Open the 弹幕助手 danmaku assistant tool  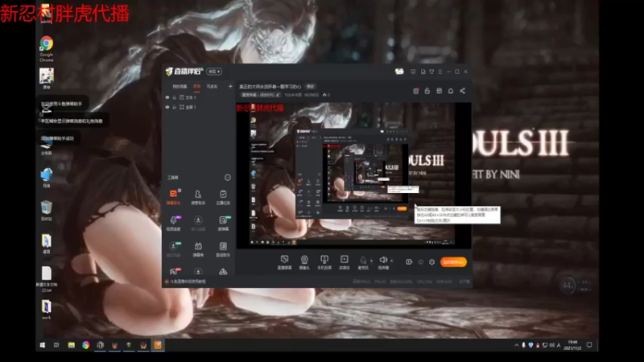[x=173, y=197]
